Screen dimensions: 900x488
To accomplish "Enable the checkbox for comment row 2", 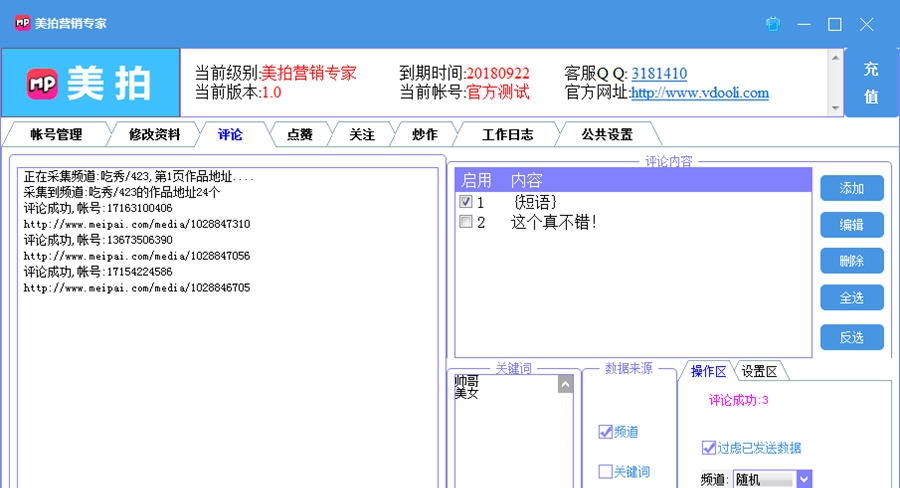I will [x=465, y=222].
